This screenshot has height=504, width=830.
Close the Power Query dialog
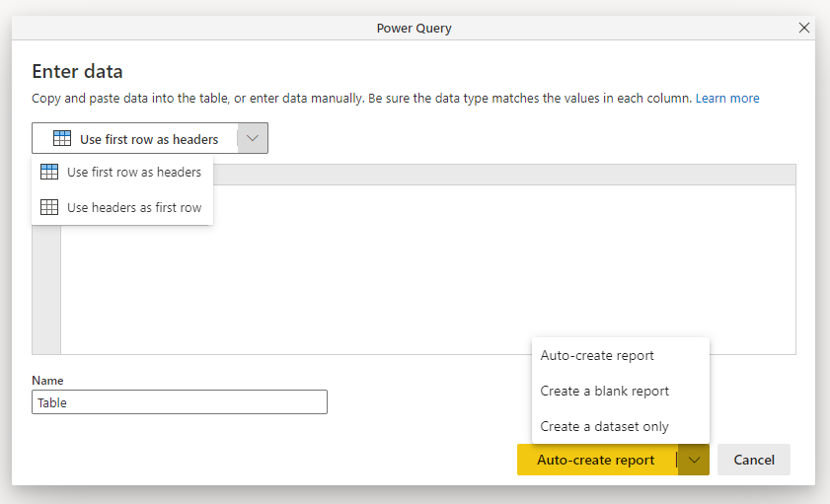pos(803,28)
